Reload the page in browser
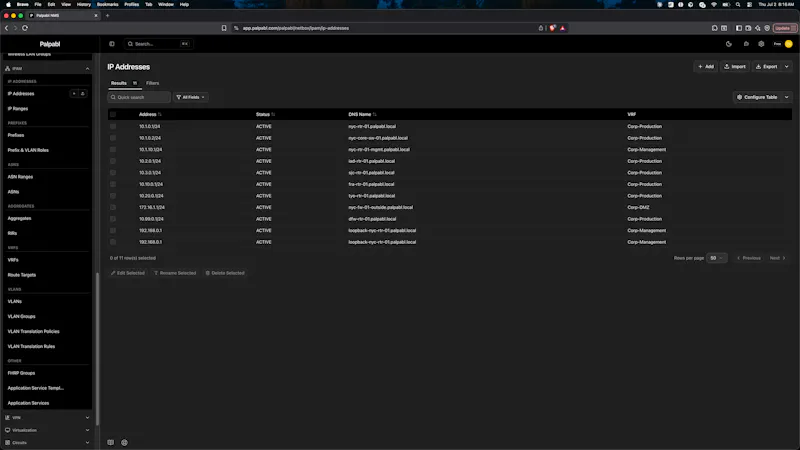Viewport: 800px width, 450px height. pos(25,28)
